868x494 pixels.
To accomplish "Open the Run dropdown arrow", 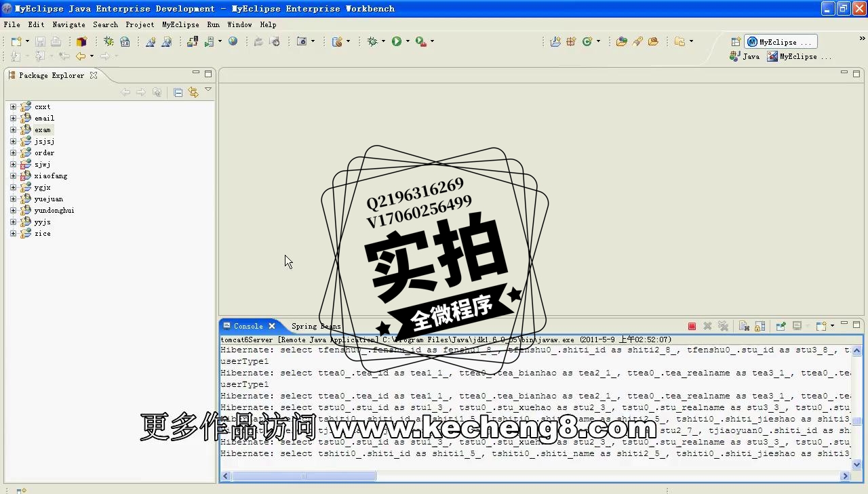I will pyautogui.click(x=408, y=41).
